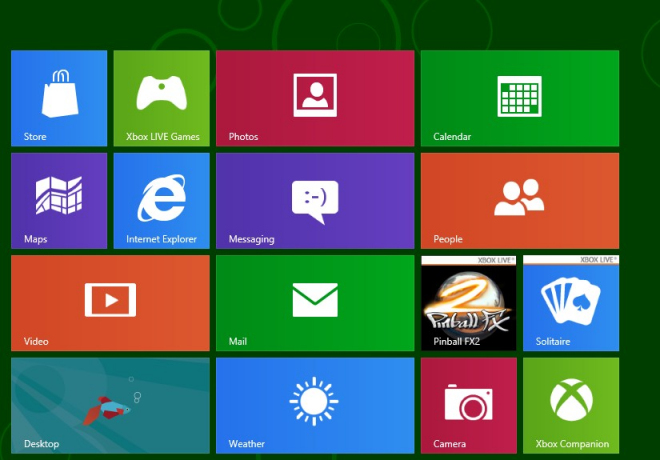660x460 pixels.
Task: Open the Photos tile
Action: point(315,98)
